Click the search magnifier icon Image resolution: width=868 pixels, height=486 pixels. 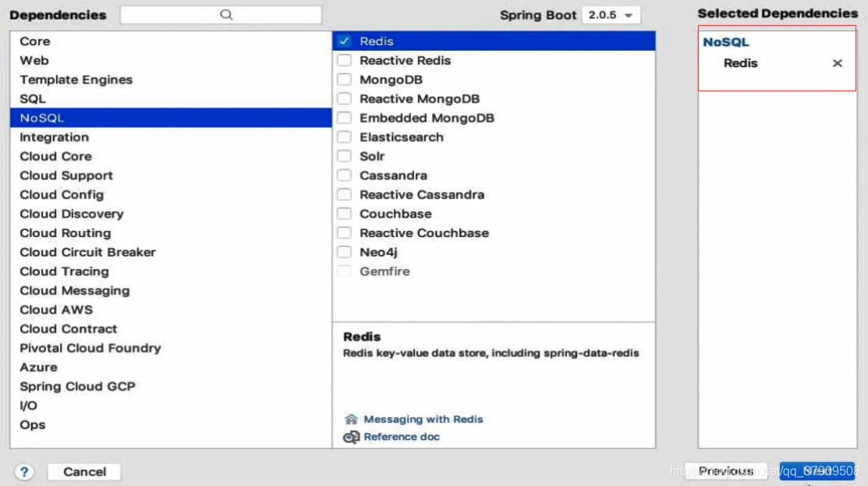point(226,15)
